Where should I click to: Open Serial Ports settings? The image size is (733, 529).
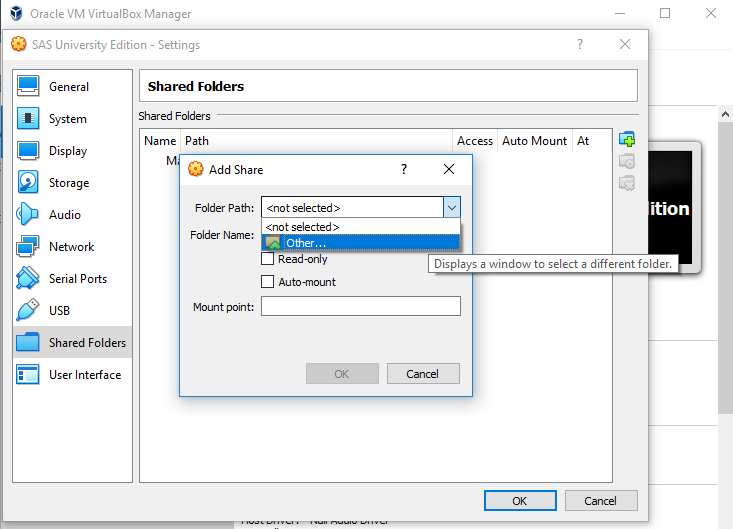(72, 279)
